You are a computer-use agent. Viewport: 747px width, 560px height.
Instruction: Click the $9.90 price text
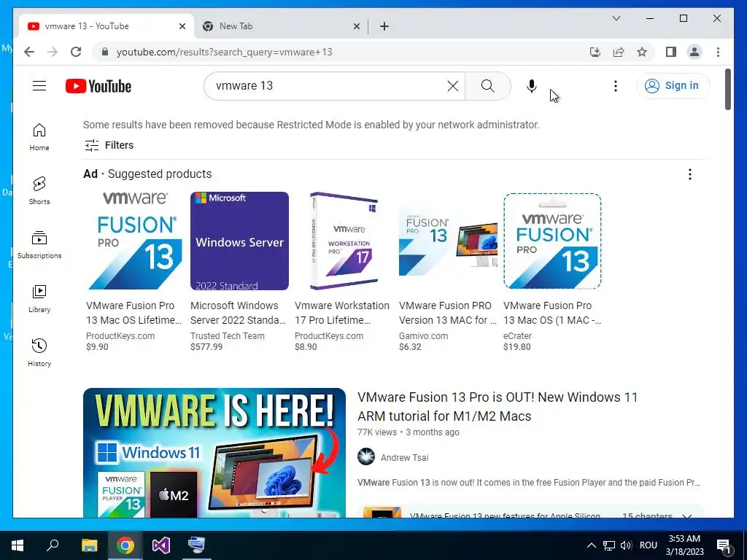97,346
